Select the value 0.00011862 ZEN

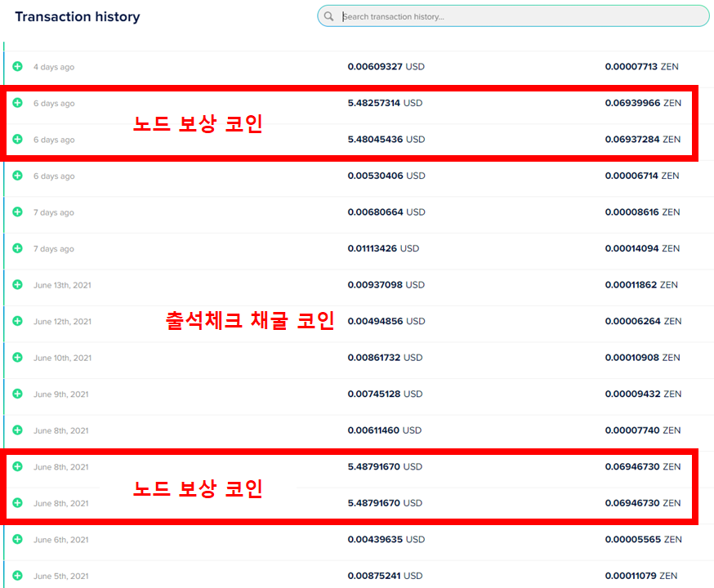(x=641, y=285)
